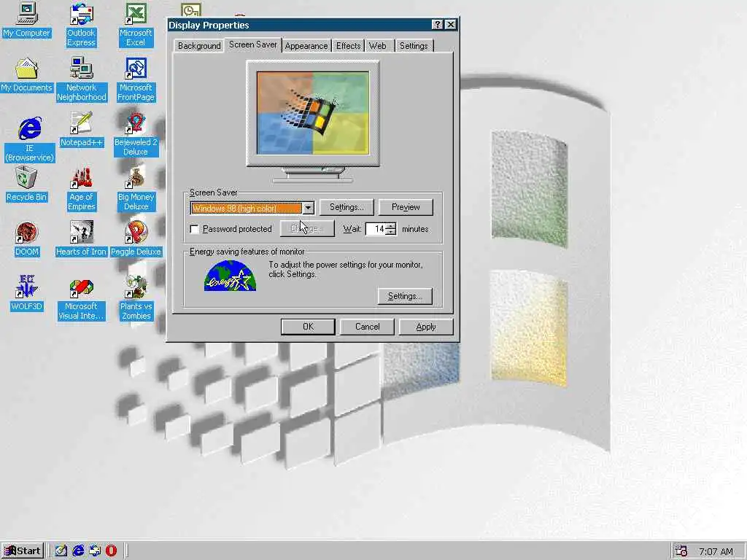The width and height of the screenshot is (747, 560).
Task: Open the Recycle Bin icon
Action: (x=27, y=184)
